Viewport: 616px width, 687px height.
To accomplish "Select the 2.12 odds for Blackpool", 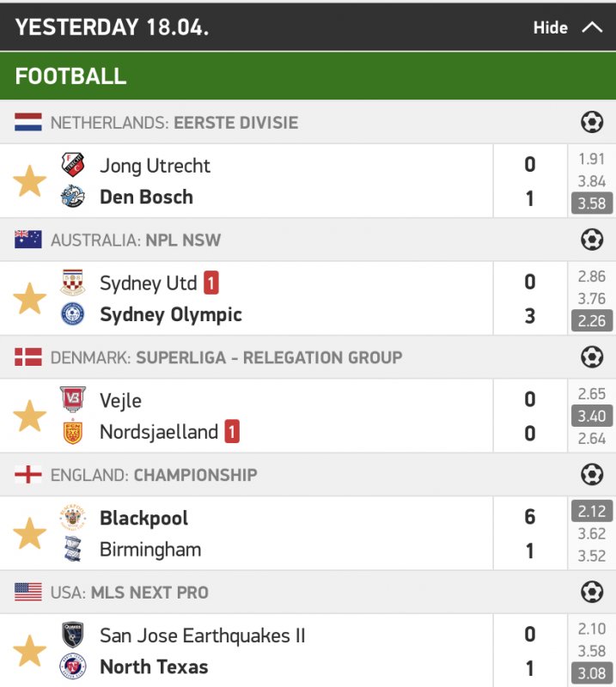I will (592, 512).
